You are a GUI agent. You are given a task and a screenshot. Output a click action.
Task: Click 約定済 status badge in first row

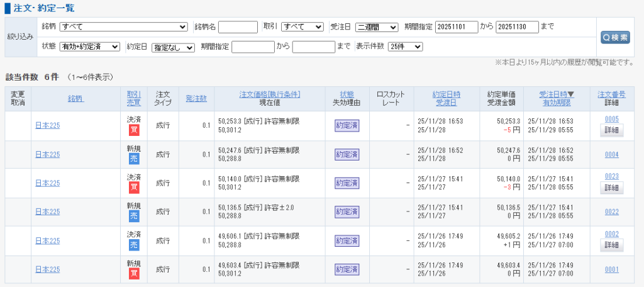click(x=347, y=125)
